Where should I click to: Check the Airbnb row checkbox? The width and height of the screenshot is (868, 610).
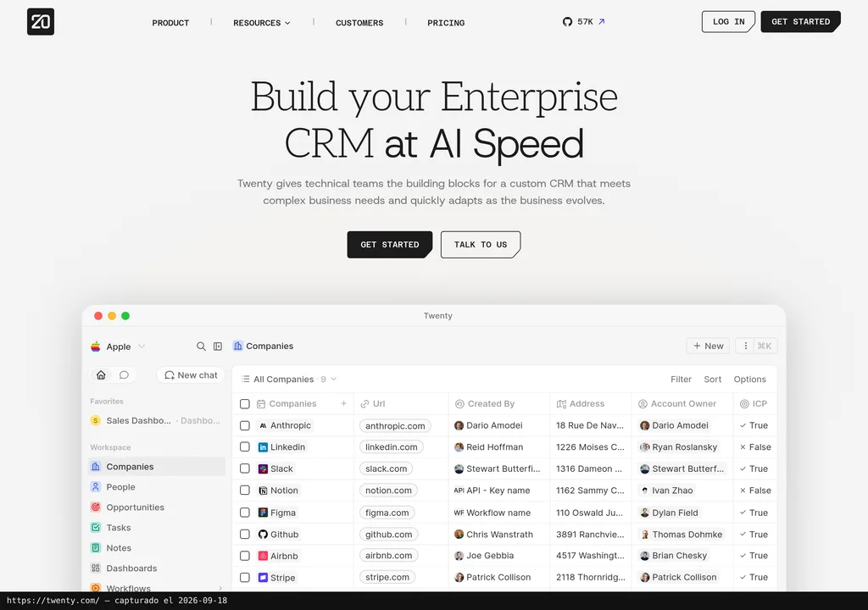(x=245, y=556)
